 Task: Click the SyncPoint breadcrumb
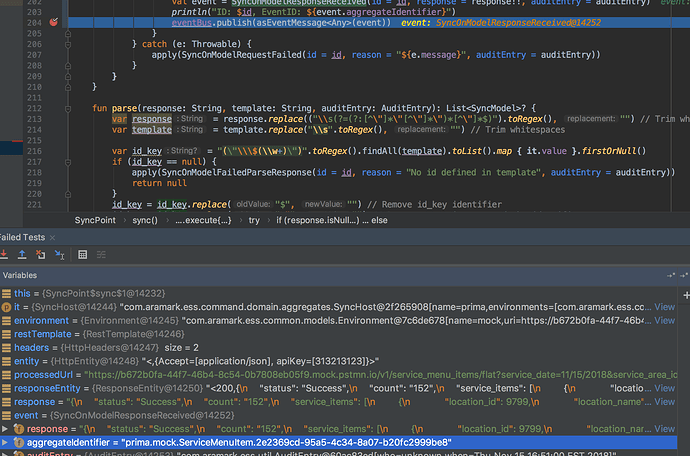[x=95, y=220]
